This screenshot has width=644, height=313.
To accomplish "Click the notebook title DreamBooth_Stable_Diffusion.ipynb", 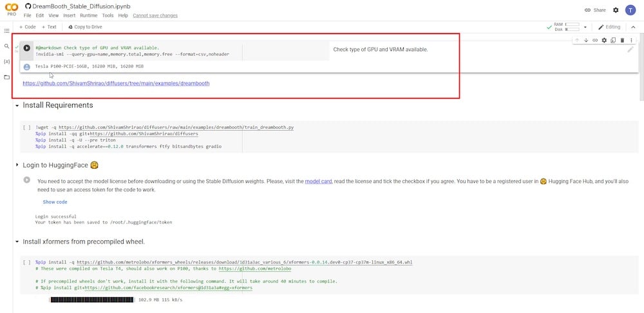I will coord(82,6).
